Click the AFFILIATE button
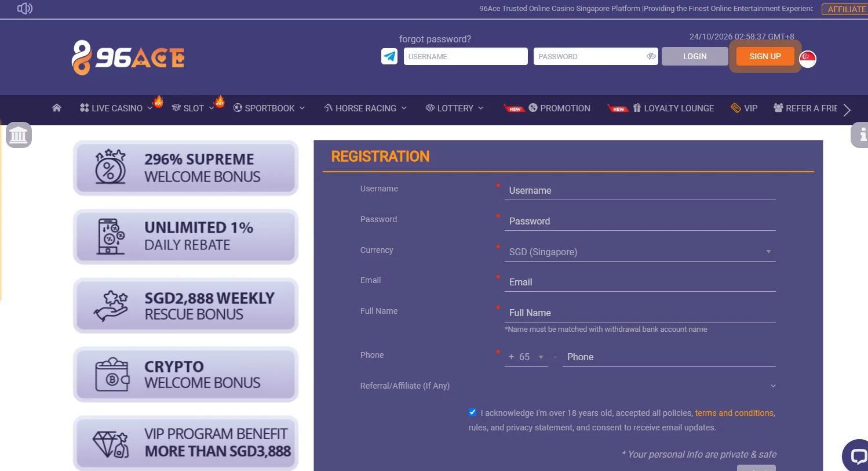The width and height of the screenshot is (868, 471). (846, 9)
